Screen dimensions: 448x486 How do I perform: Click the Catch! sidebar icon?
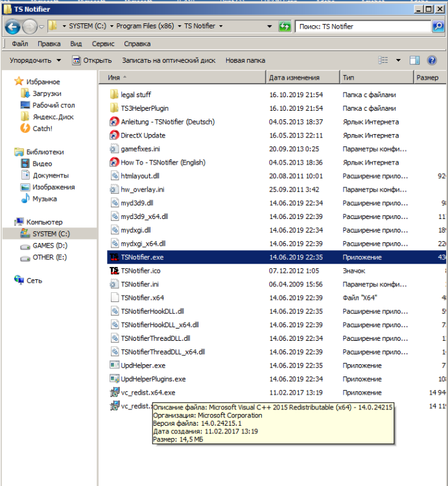pyautogui.click(x=25, y=128)
